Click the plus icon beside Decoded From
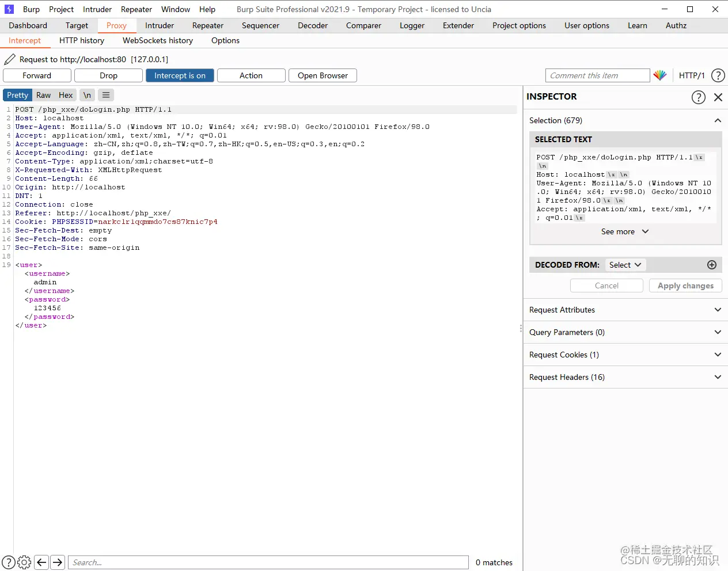 click(712, 265)
